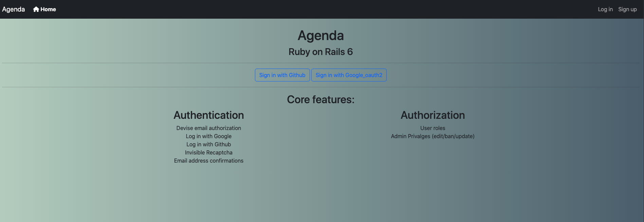Click the Ruby on Rails 6 subtitle
Viewport: 644px width, 222px height.
pyautogui.click(x=320, y=52)
